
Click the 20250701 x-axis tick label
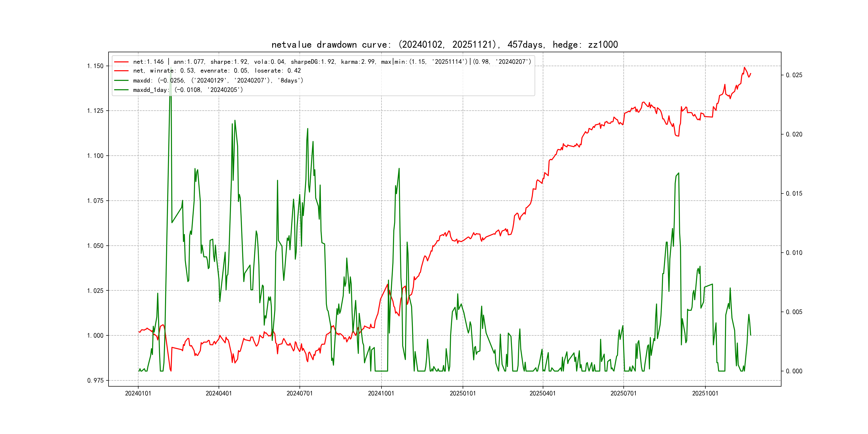click(x=623, y=393)
